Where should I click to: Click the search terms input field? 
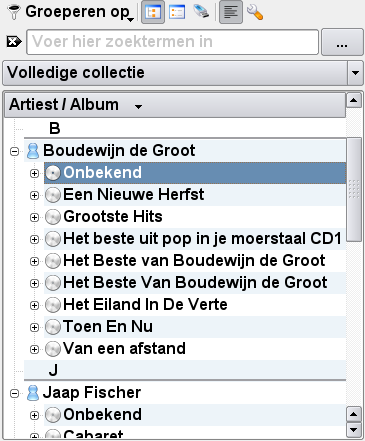(x=172, y=42)
